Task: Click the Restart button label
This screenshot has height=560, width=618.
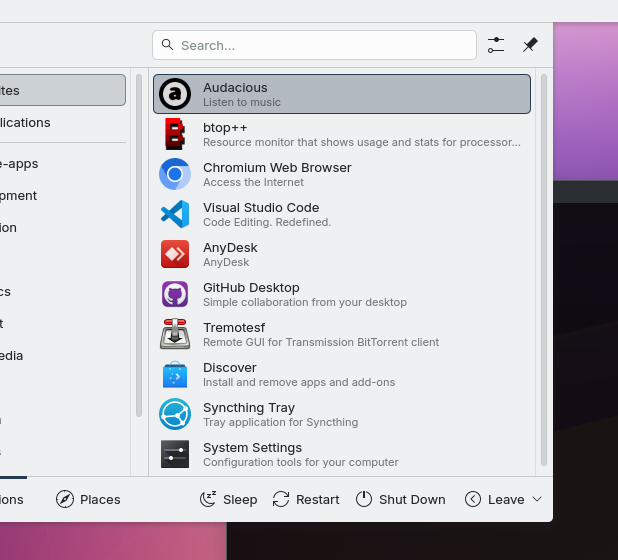Action: [318, 500]
